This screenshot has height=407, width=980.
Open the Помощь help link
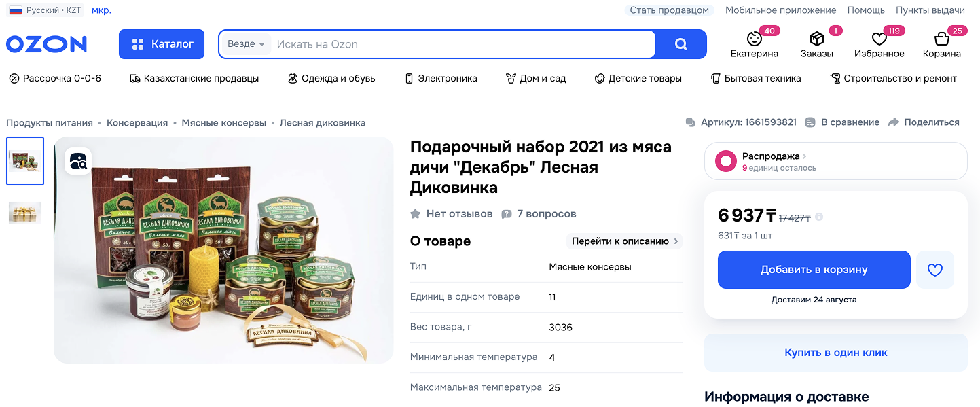pos(866,10)
